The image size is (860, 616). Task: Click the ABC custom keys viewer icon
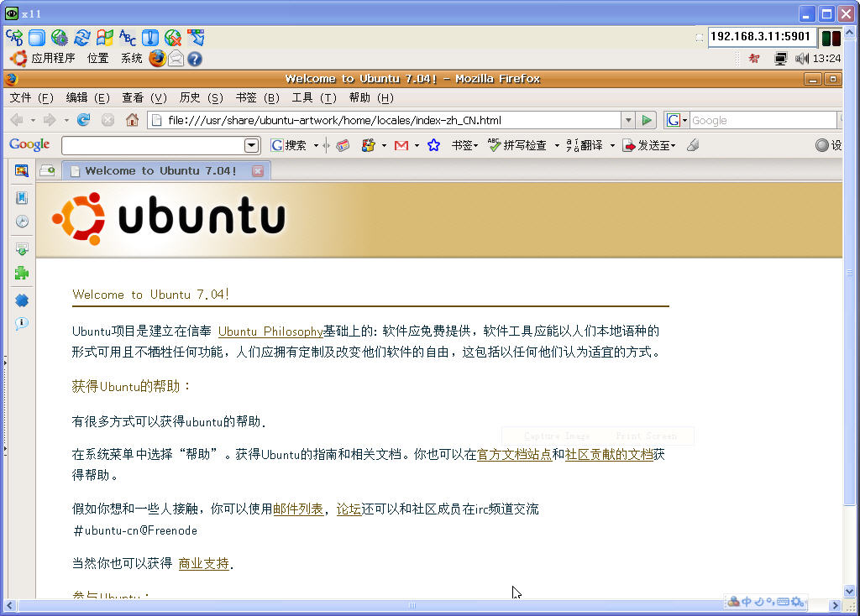coord(128,37)
